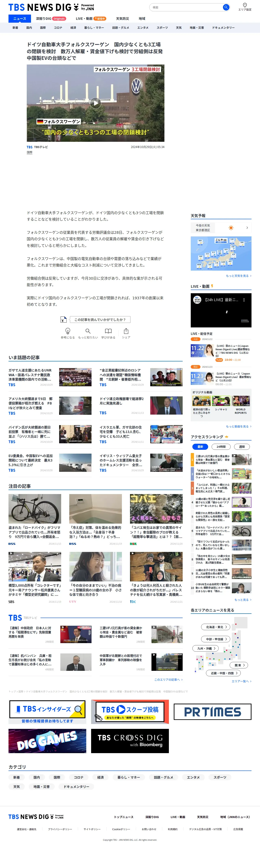This screenshot has width=260, height=868.
Task: Open the TBS CROSS DIG Bloomberg banner
Action: 130,741
